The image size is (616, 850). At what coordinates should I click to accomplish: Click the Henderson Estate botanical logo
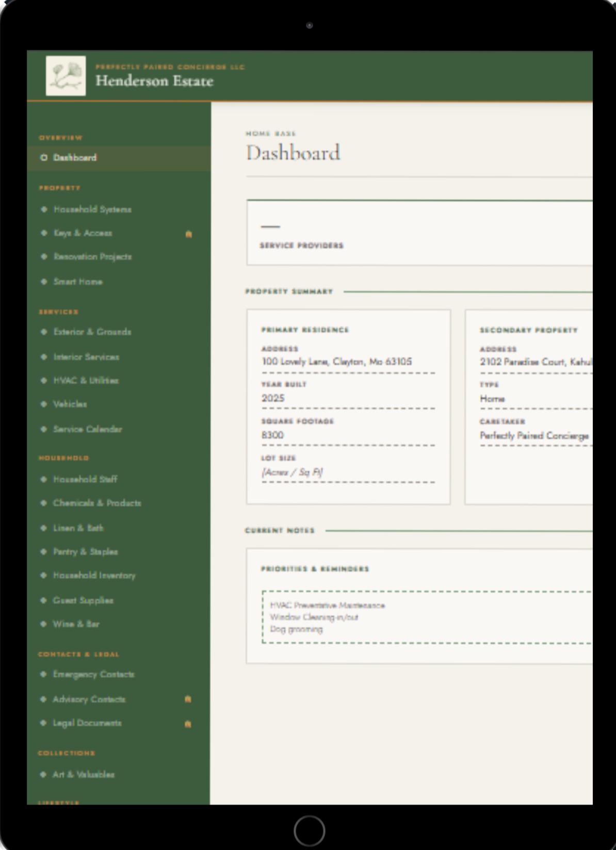(x=66, y=76)
